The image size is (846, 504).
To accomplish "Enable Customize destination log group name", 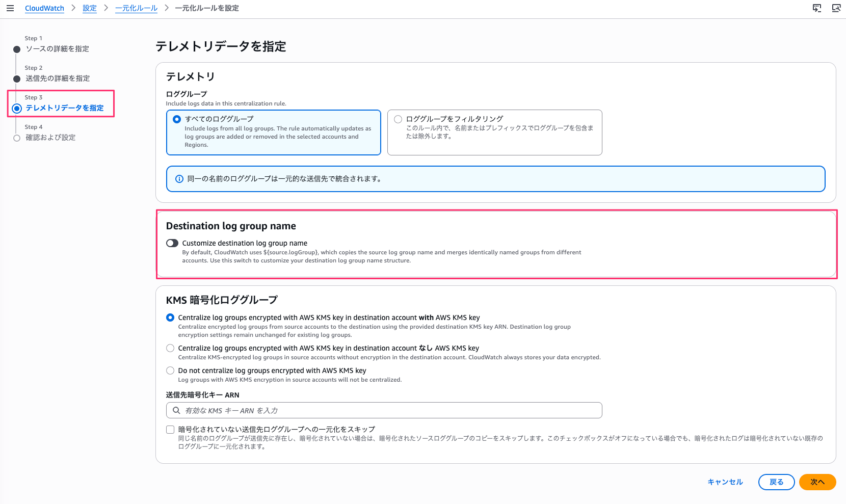I will coord(172,243).
